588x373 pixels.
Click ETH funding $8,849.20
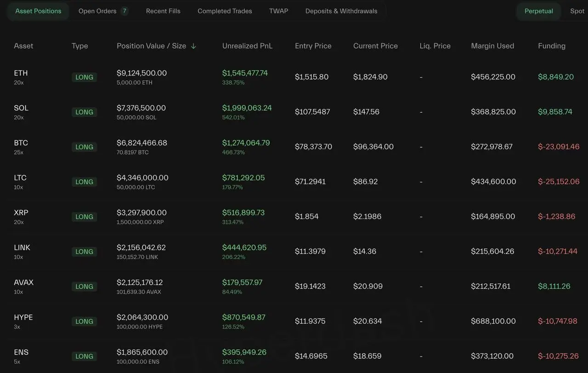point(556,77)
